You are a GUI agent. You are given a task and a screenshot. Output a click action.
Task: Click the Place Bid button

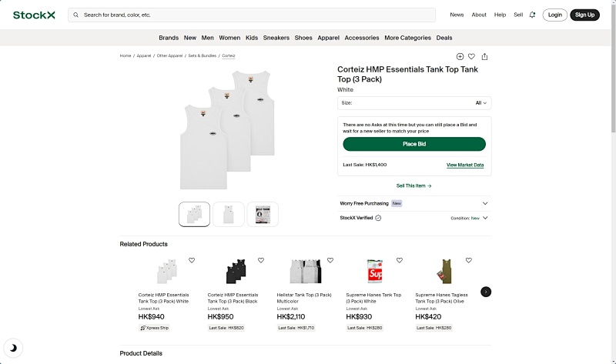(x=414, y=144)
